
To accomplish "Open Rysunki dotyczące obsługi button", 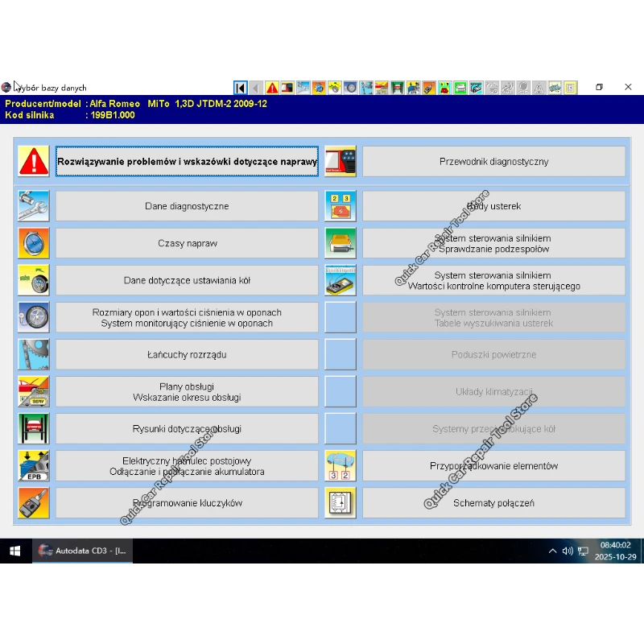I will pyautogui.click(x=187, y=429).
